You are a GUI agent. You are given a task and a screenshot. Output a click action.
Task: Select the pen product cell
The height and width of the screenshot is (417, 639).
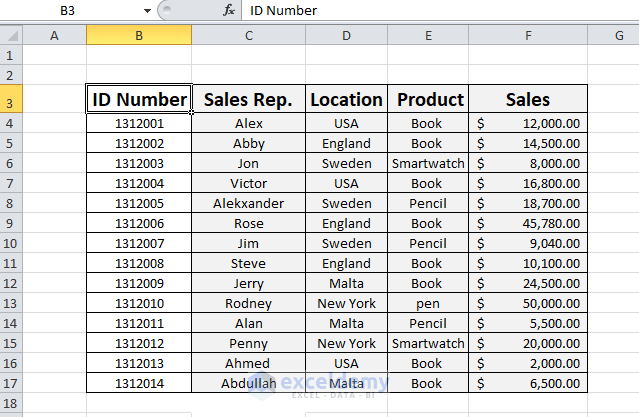[428, 303]
